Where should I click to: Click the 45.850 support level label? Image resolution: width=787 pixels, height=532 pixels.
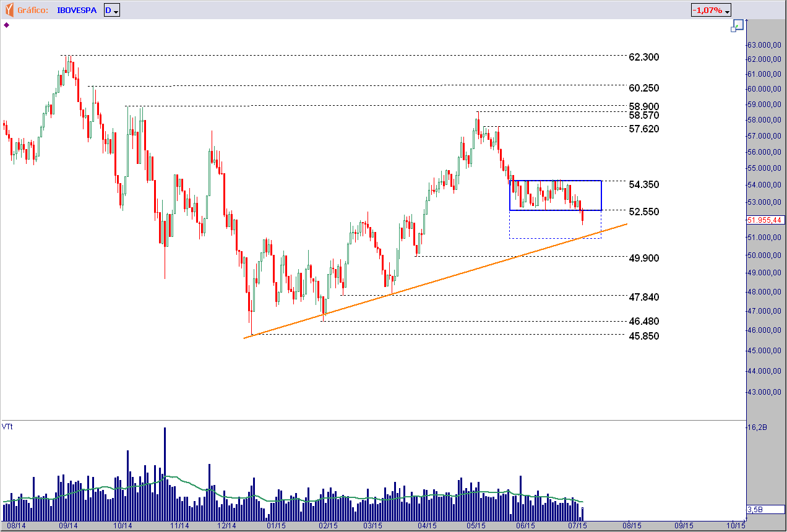pyautogui.click(x=643, y=336)
